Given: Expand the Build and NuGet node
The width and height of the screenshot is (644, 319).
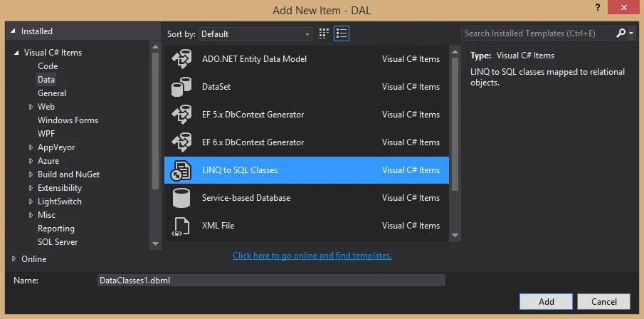Looking at the screenshot, I should (31, 174).
